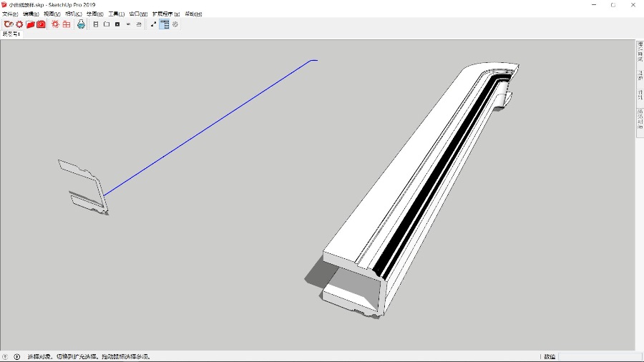Click the geolocation icon in status bar

[x=5, y=357]
